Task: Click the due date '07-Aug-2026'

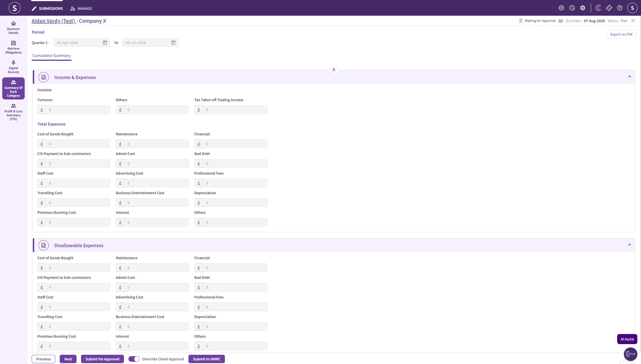Action: point(594,21)
